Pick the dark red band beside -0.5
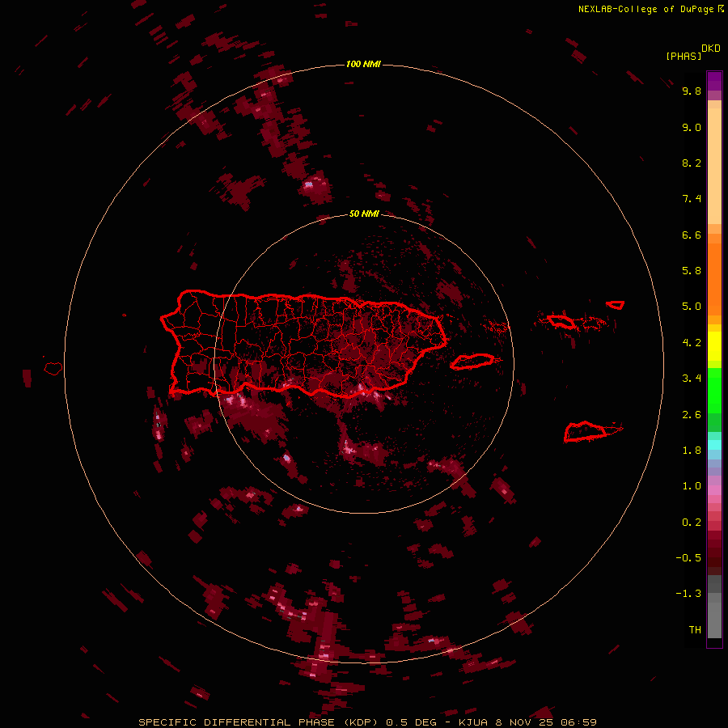 (714, 557)
